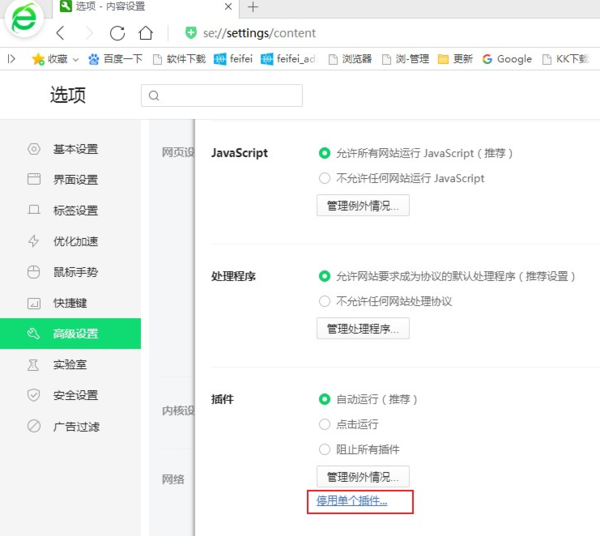The image size is (600, 536).
Task: Click the settings search input field
Action: (x=222, y=96)
